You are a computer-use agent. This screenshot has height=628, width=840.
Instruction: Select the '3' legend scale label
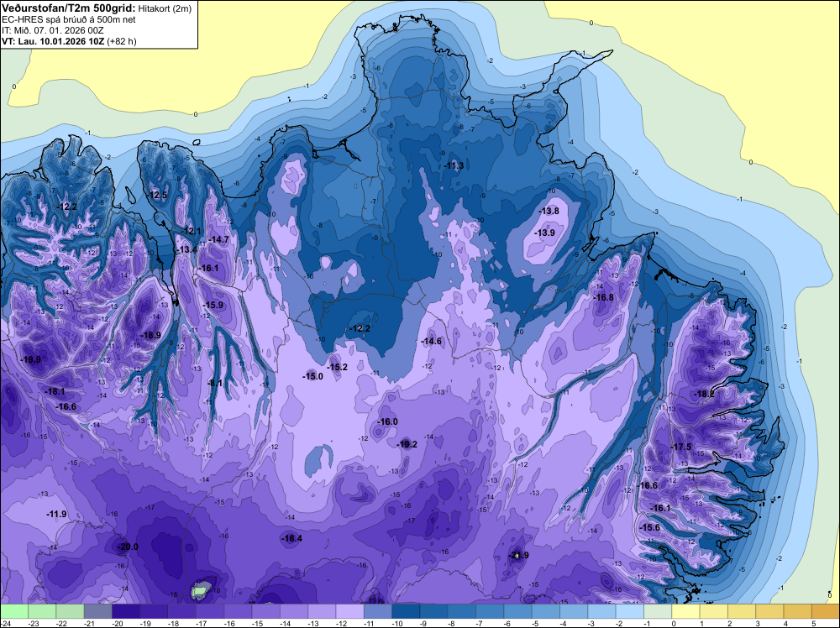pyautogui.click(x=759, y=623)
